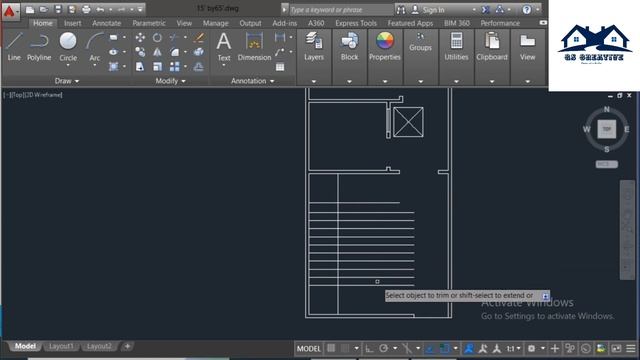640x360 pixels.
Task: Toggle ortho mode in status bar
Action: click(369, 348)
